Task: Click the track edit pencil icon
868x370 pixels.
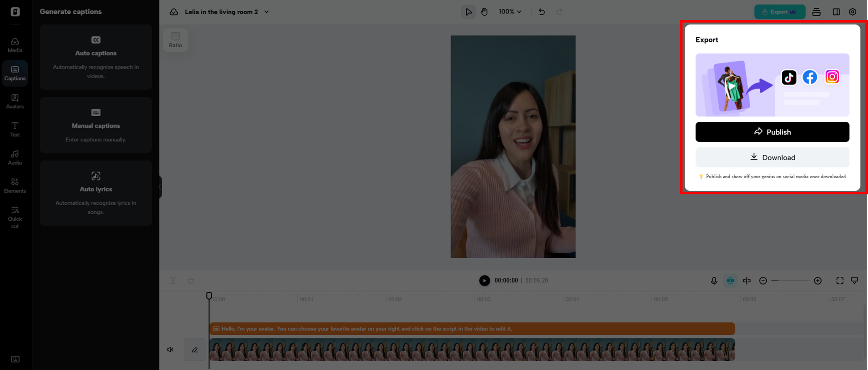Action: [x=195, y=350]
